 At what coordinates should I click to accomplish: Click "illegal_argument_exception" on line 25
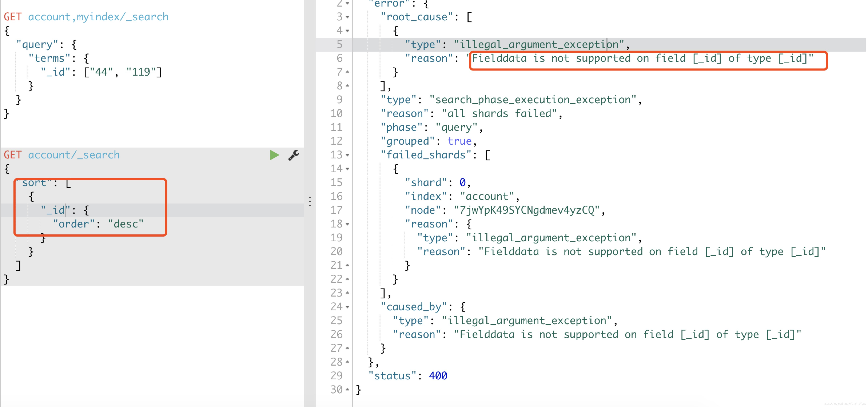click(x=527, y=321)
